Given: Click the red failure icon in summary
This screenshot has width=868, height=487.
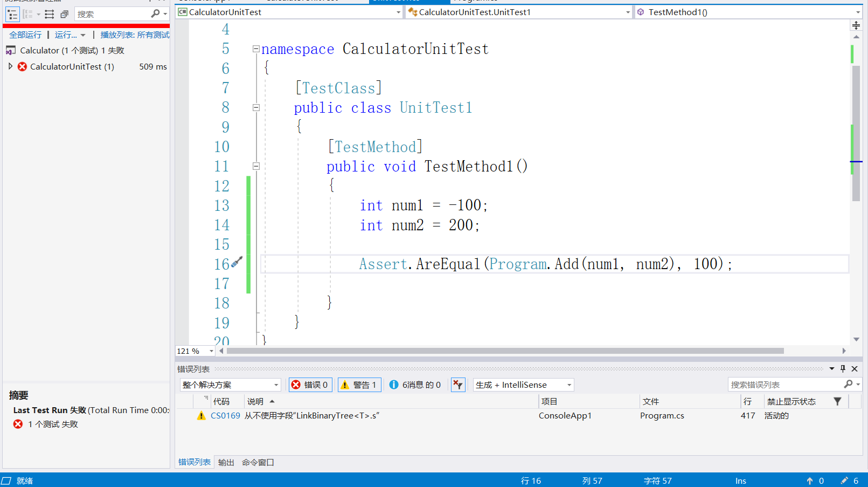Looking at the screenshot, I should 18,424.
